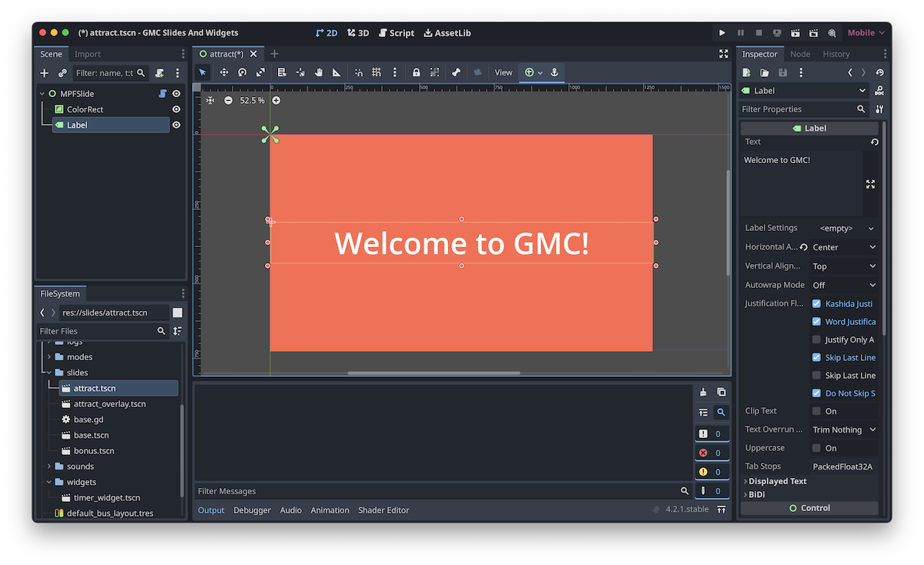The height and width of the screenshot is (565, 924).
Task: Hide the ColorRect node
Action: pyautogui.click(x=176, y=109)
